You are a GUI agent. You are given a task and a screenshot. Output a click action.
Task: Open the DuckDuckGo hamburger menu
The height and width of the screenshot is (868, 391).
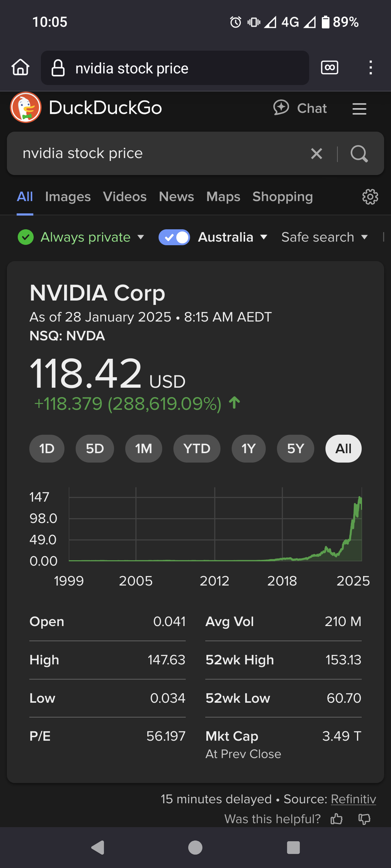(x=359, y=109)
